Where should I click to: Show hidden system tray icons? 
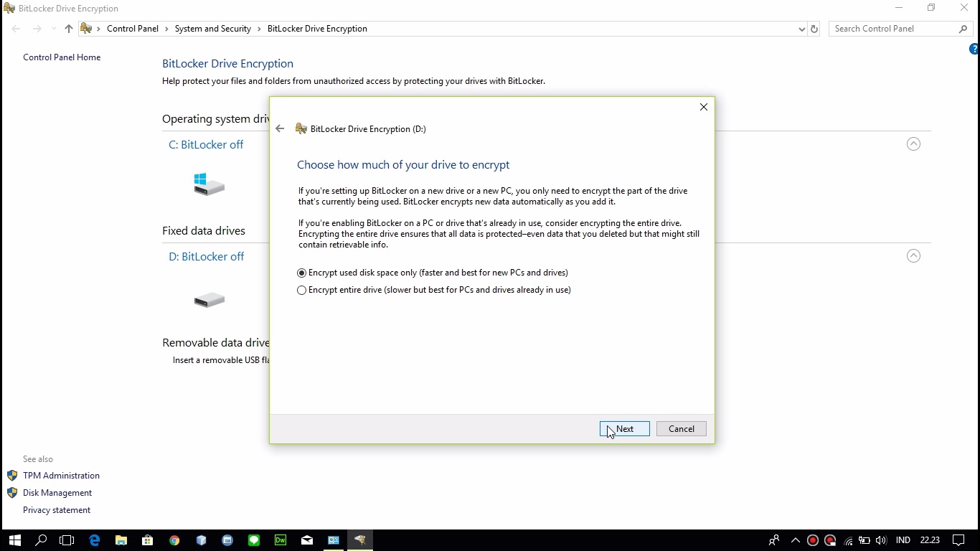[795, 540]
